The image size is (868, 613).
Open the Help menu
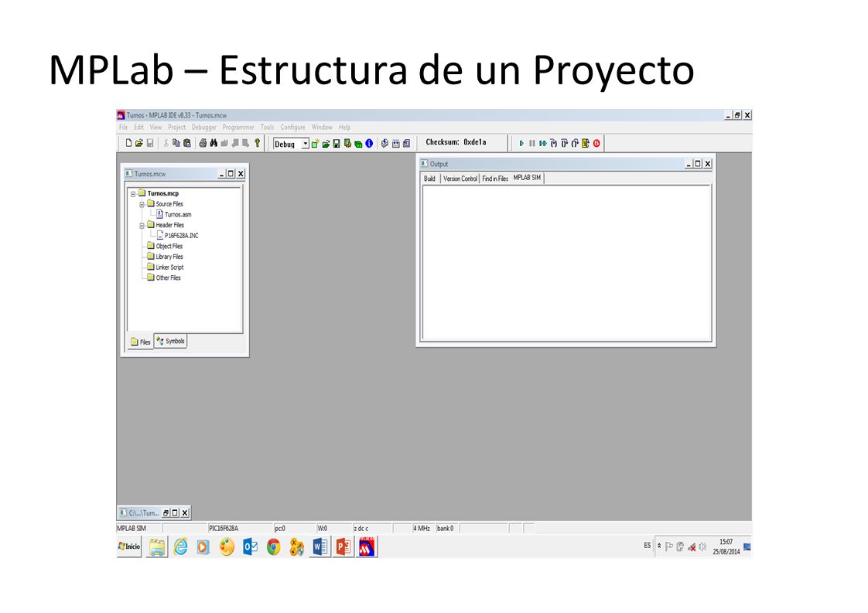344,128
